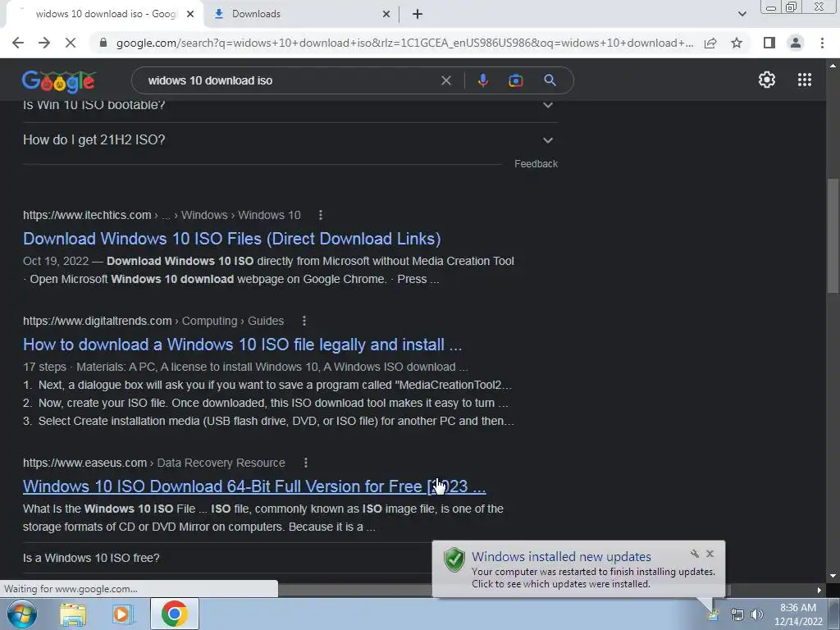Click the Google search input field
The height and width of the screenshot is (630, 840).
(290, 80)
